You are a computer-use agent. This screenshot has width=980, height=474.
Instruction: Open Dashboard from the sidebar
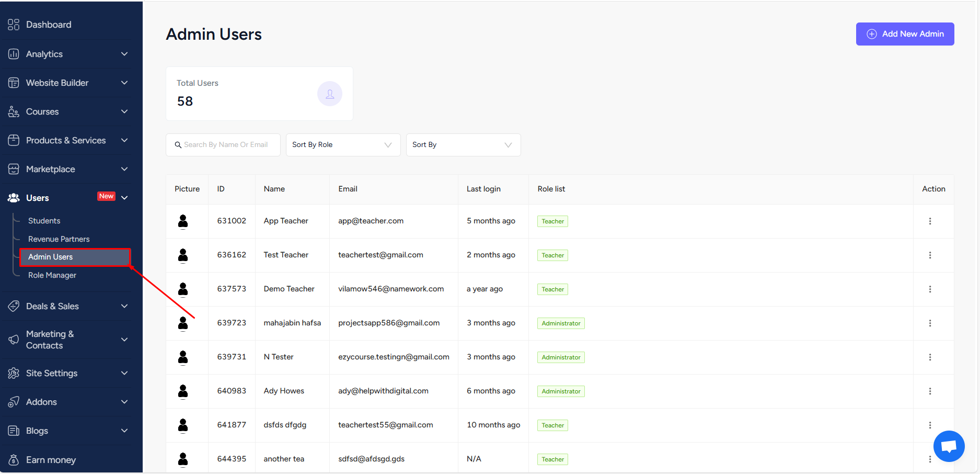tap(49, 25)
